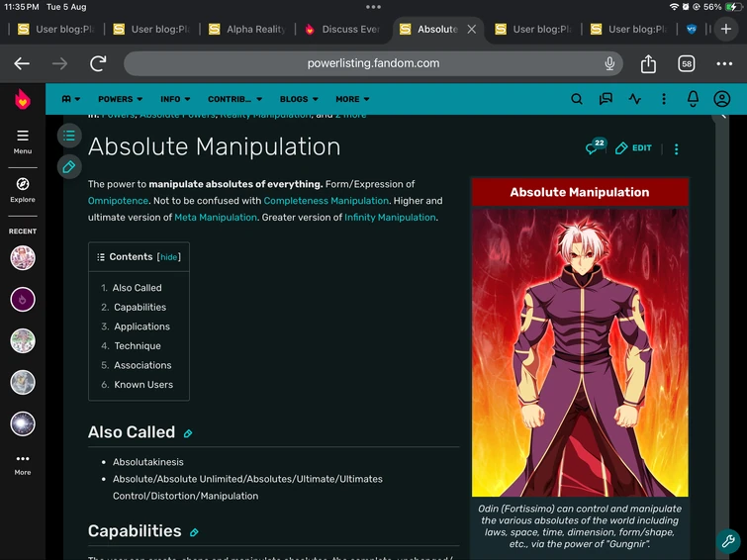Open the wiki home logo dropdown
This screenshot has height=560, width=747.
pyautogui.click(x=70, y=99)
